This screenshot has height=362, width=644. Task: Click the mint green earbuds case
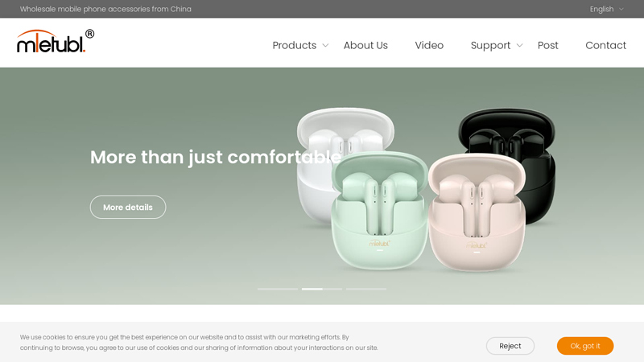tap(380, 212)
